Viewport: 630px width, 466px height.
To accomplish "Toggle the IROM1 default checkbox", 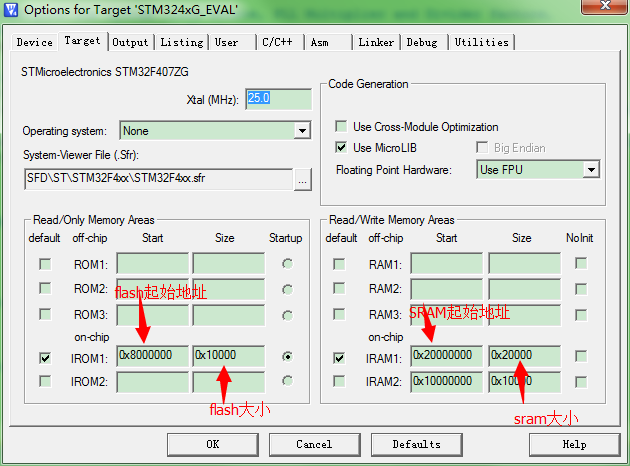I will click(x=45, y=358).
